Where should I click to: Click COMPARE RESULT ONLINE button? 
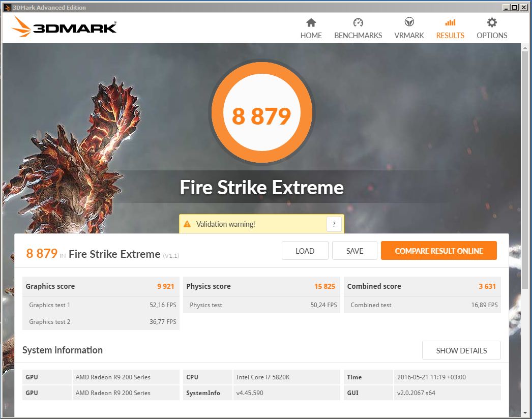439,251
